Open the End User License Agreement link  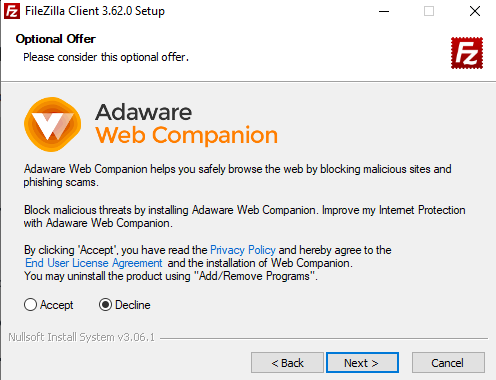(94, 263)
